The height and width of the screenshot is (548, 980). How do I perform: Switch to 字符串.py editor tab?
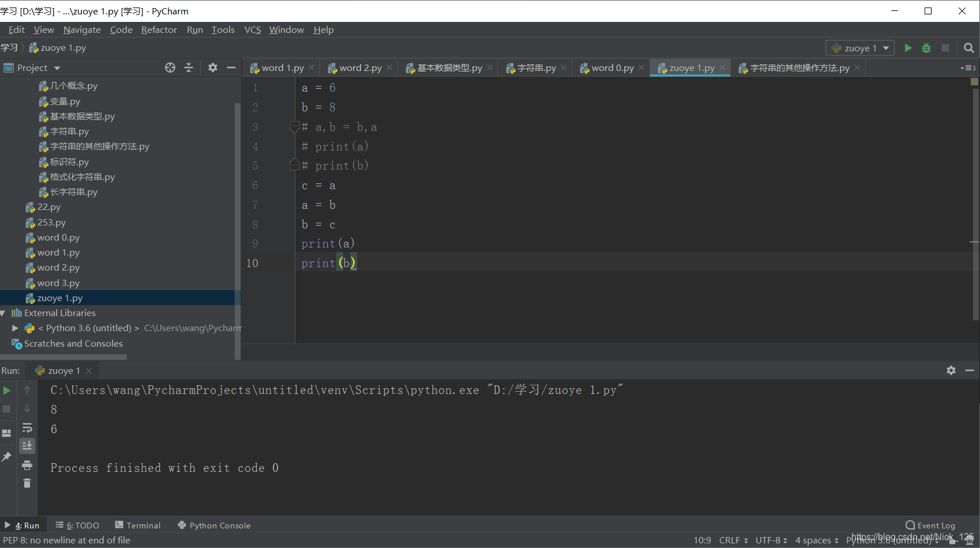coord(536,68)
